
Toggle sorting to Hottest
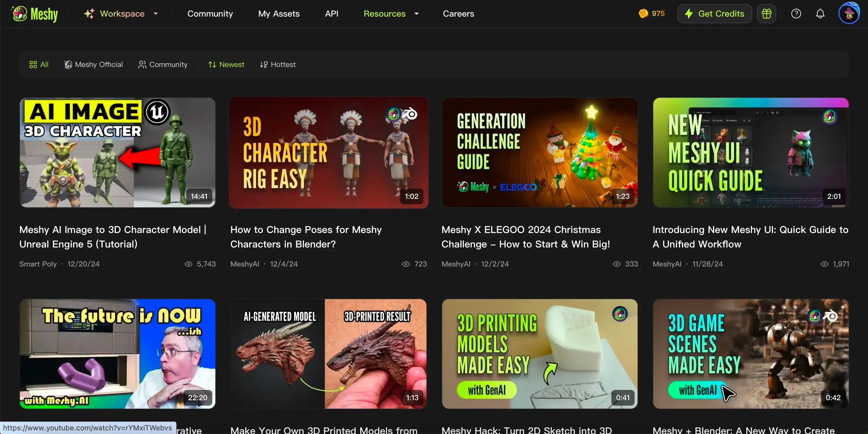click(x=278, y=64)
